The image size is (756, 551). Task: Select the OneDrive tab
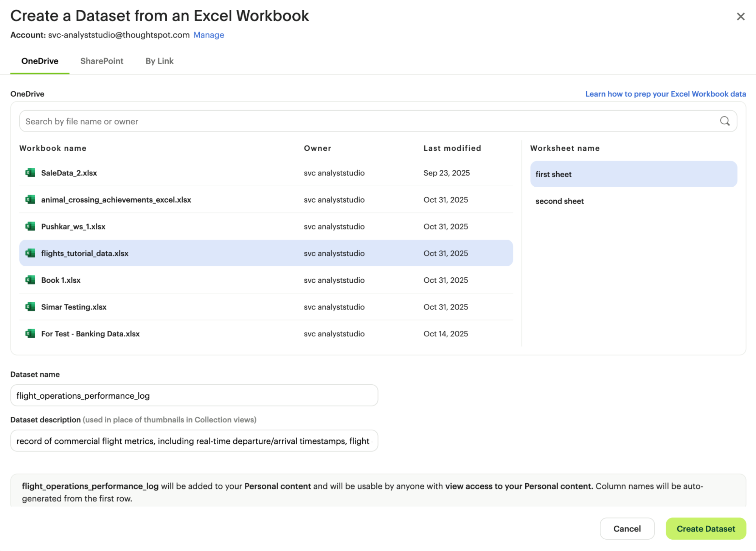[x=39, y=61]
